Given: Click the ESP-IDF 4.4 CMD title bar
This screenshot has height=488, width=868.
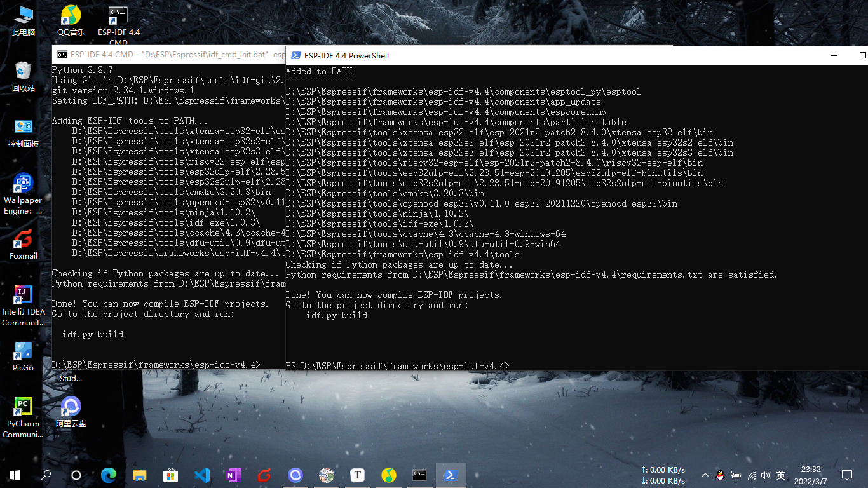Looking at the screenshot, I should [x=169, y=54].
